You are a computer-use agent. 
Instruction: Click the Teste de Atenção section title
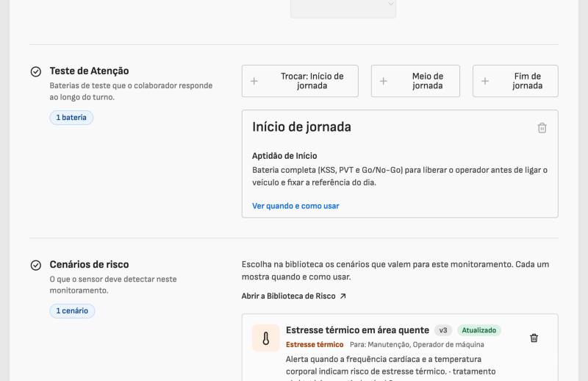(89, 71)
